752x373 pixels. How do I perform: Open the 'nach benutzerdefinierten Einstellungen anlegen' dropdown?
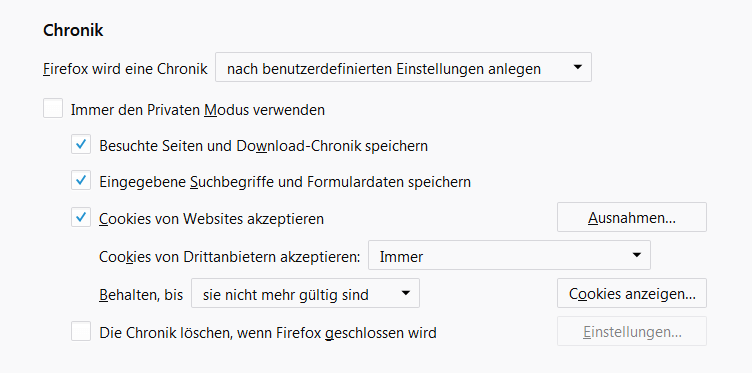[403, 68]
